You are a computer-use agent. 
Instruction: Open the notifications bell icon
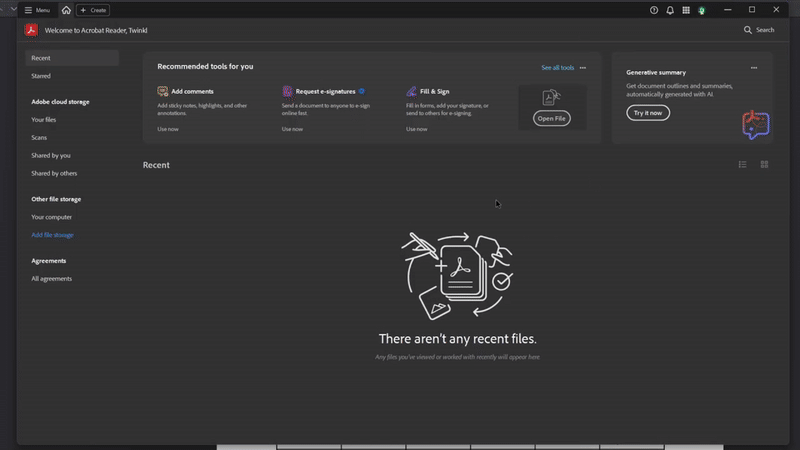[670, 10]
